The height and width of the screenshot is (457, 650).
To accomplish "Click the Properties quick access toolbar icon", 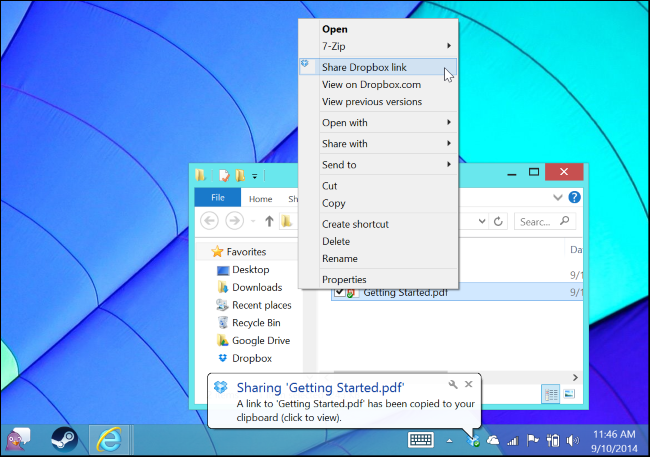I will click(x=224, y=175).
